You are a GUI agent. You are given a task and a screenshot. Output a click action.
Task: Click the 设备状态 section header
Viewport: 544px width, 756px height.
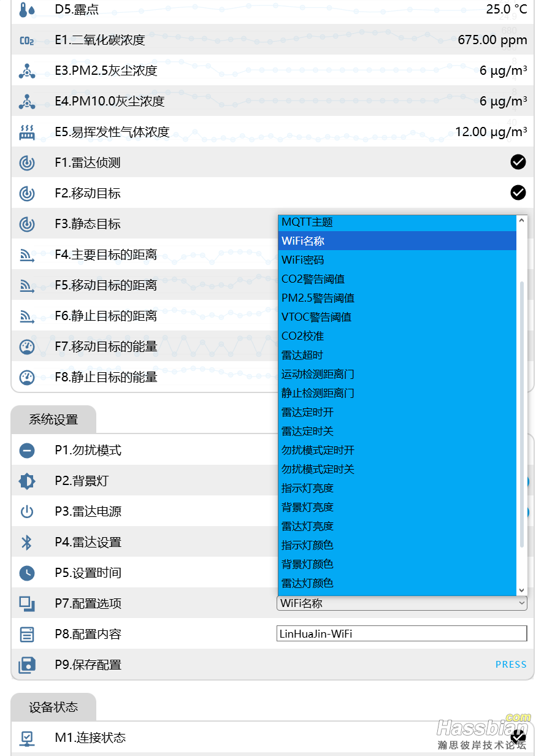53,707
